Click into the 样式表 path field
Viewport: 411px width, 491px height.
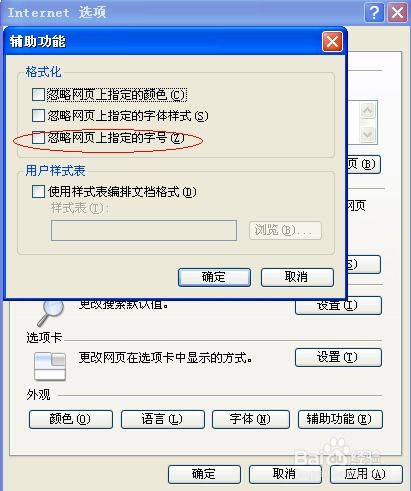pyautogui.click(x=144, y=230)
